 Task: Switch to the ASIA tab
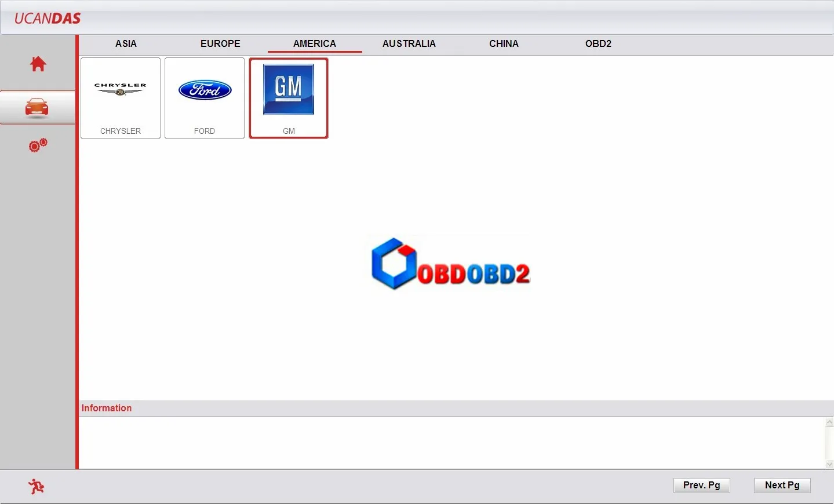coord(126,43)
